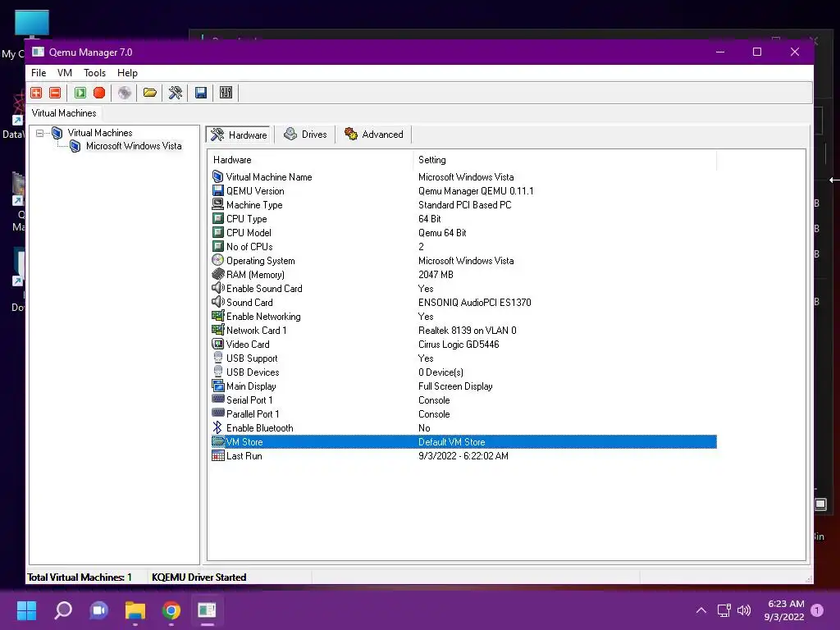Click the red minus Delete VM toolbar icon
This screenshot has width=840, height=630.
(55, 93)
